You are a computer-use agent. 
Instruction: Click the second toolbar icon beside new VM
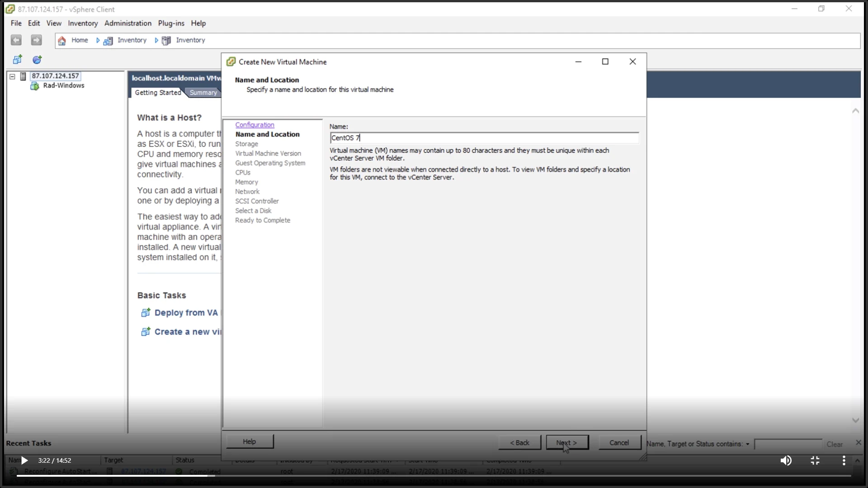[x=37, y=60]
